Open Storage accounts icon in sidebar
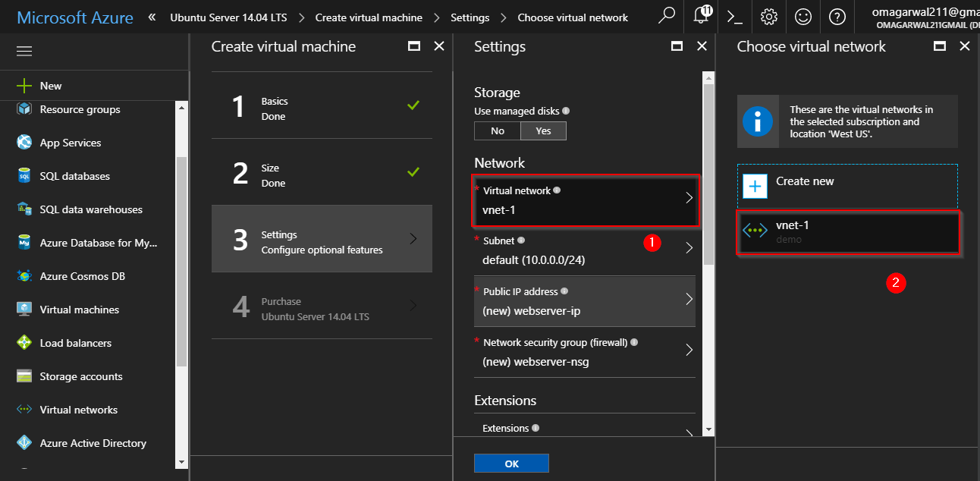 24,376
